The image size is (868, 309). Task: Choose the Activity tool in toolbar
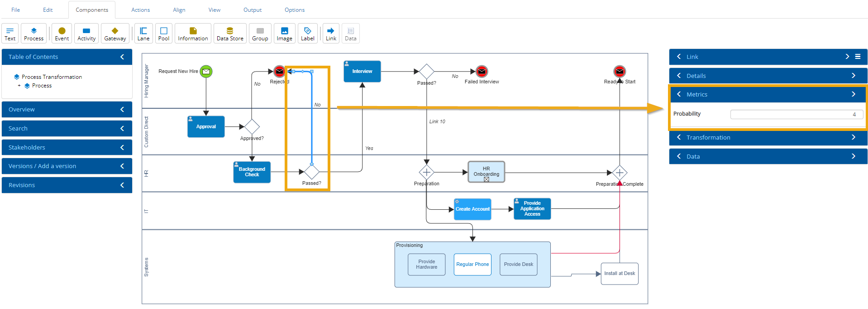86,34
